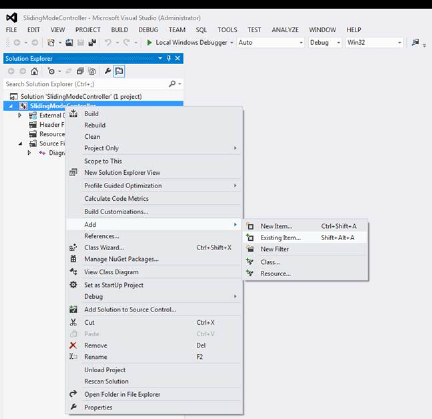Select References in the context menu
The width and height of the screenshot is (432, 419).
(x=102, y=236)
